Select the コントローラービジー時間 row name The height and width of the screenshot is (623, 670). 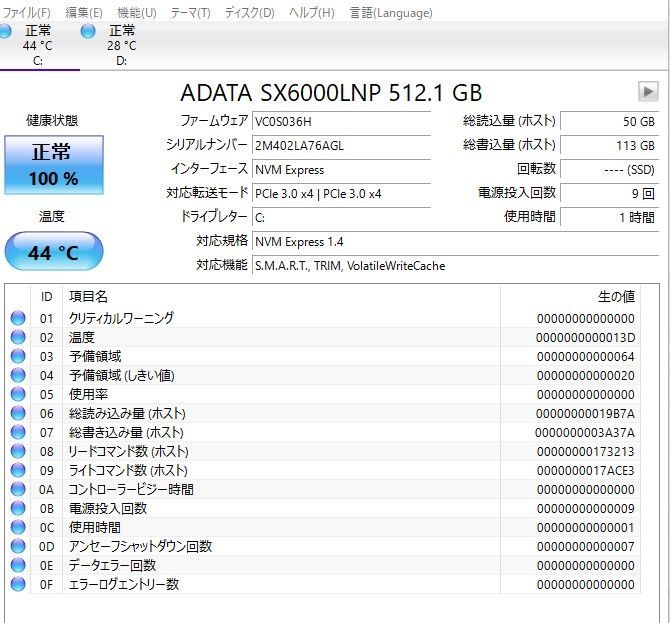131,489
